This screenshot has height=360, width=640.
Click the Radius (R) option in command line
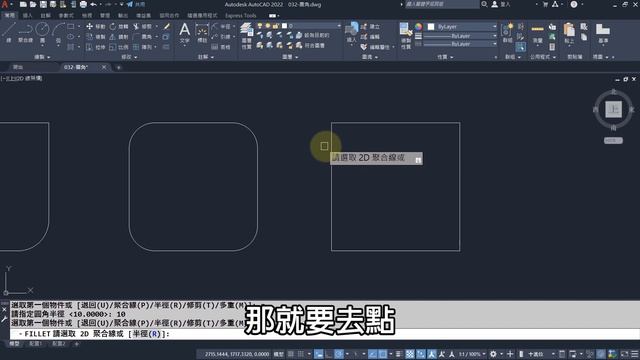tap(147, 334)
